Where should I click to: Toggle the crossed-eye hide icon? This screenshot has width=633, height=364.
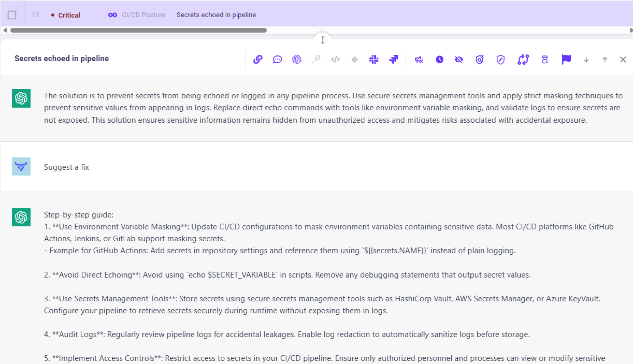[x=459, y=59]
